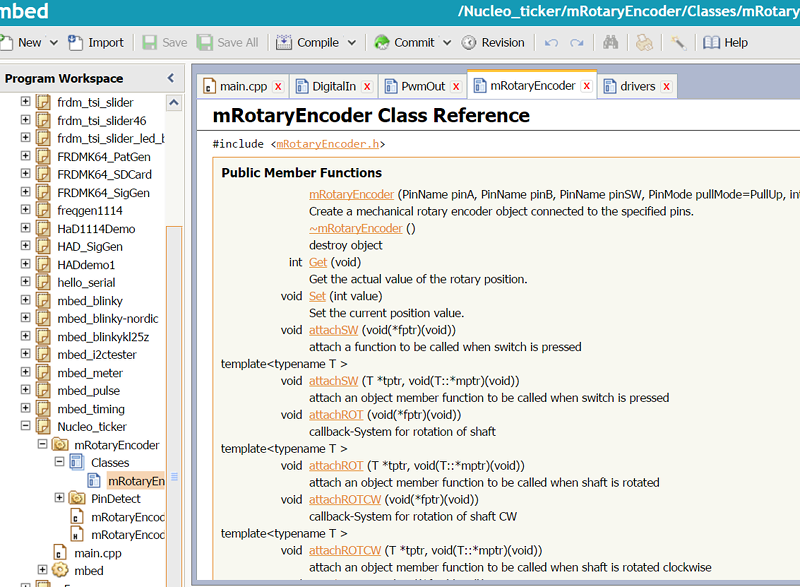The image size is (800, 587).
Task: Click the wrench tool icon in toolbar
Action: (678, 42)
